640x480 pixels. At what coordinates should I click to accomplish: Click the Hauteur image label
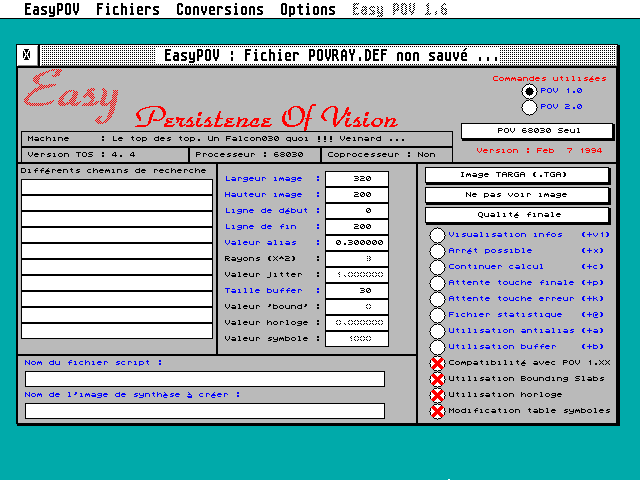(x=264, y=195)
